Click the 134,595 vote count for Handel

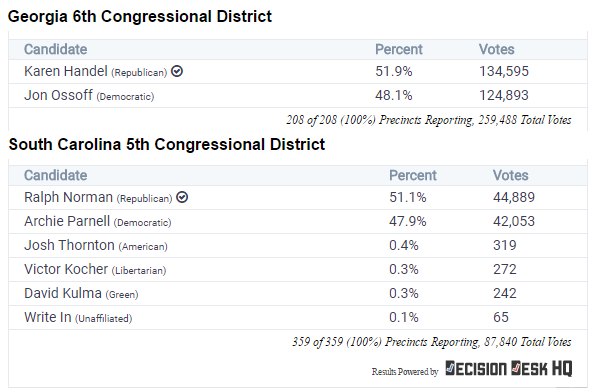(504, 71)
